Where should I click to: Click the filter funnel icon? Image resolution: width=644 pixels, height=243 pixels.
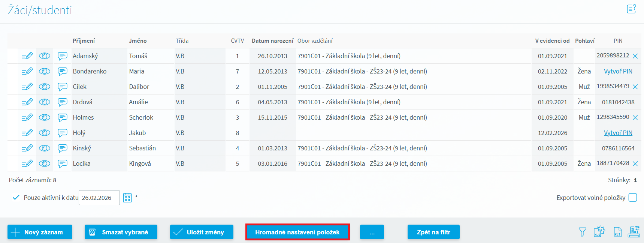582,232
